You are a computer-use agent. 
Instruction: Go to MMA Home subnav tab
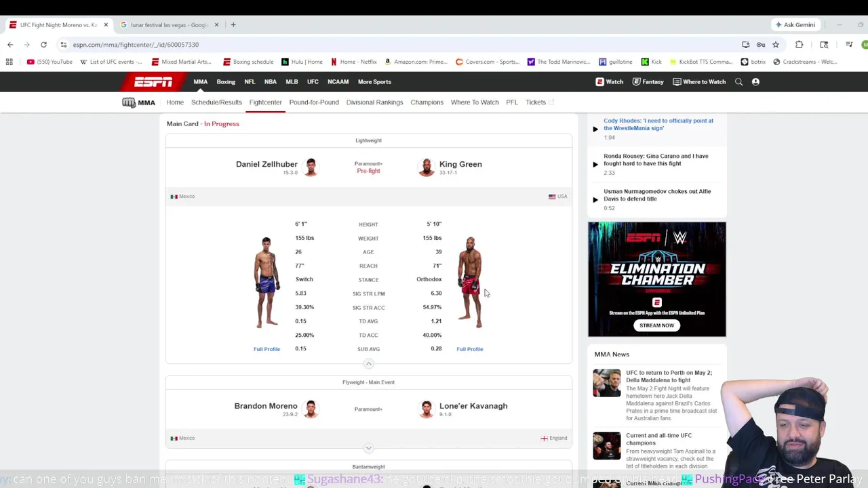click(x=175, y=102)
